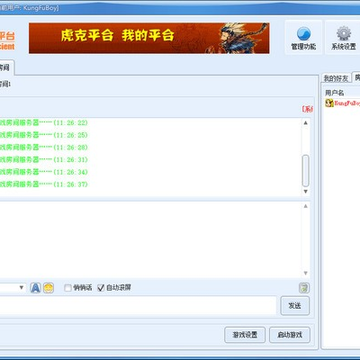This screenshot has width=360, height=360.
Task: Switch to the 我的好友 tab
Action: (336, 78)
